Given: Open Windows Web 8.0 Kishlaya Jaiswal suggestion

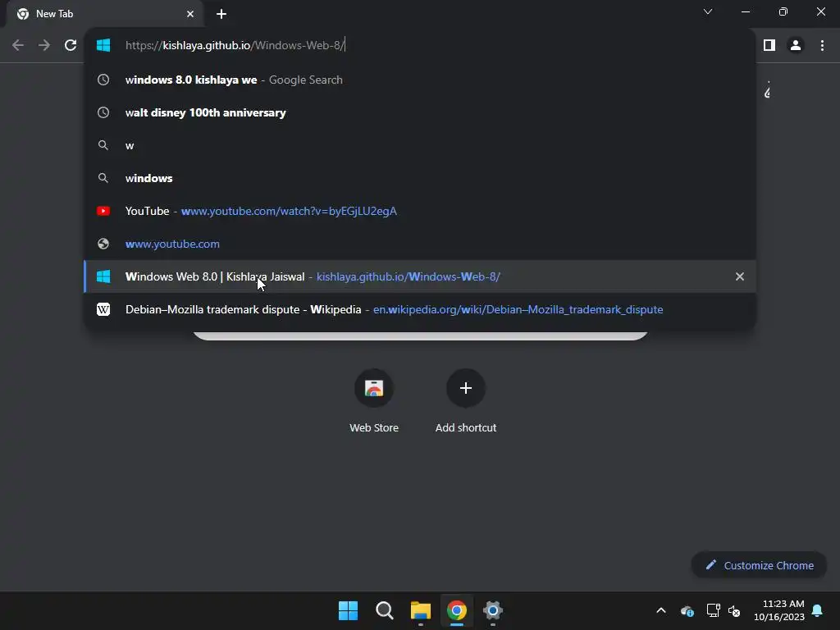Looking at the screenshot, I should tap(420, 276).
